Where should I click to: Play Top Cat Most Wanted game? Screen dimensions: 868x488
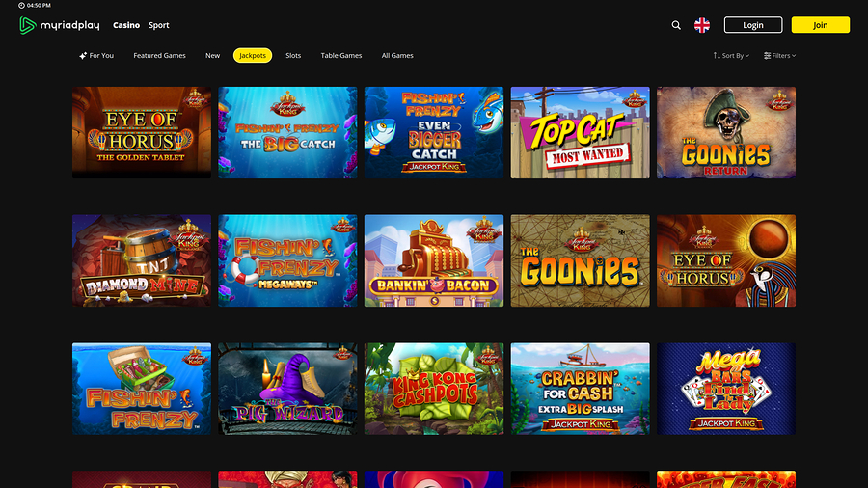click(x=581, y=132)
